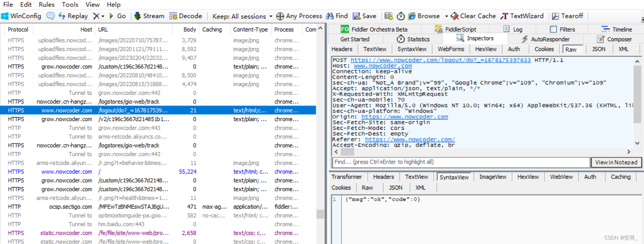Viewport: 644px width, 244px height.
Task: Replay the selected session
Action: [x=73, y=16]
